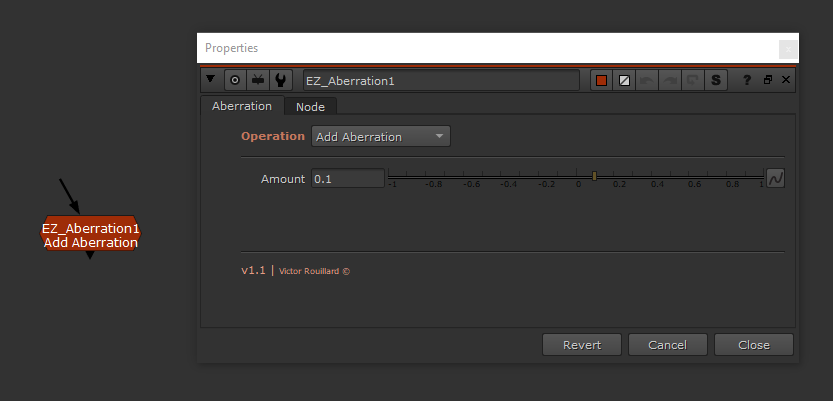Screen dimensions: 833x401
Task: Click the Amount value field
Action: click(347, 179)
